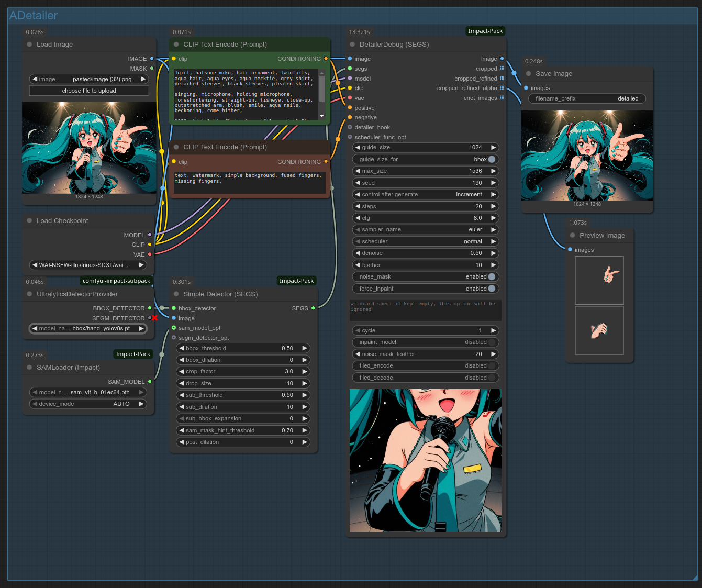Open the sampler_name euler dropdown

(x=425, y=229)
